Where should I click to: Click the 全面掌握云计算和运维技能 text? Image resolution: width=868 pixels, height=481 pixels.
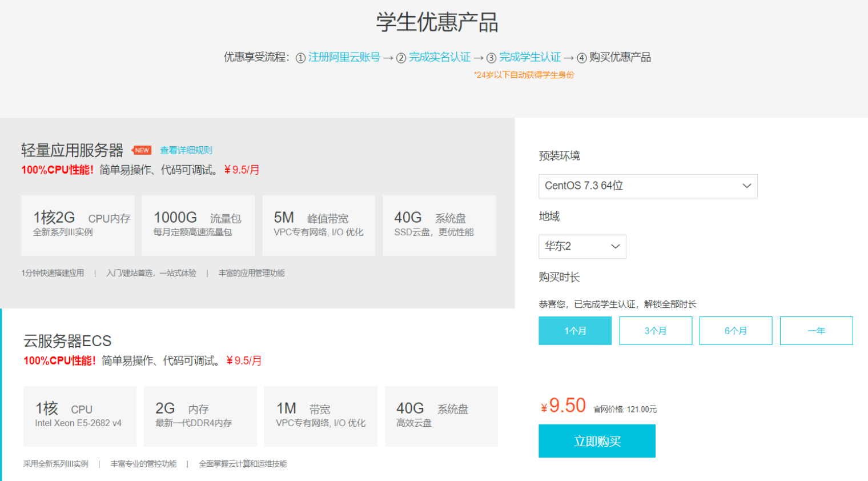[243, 464]
